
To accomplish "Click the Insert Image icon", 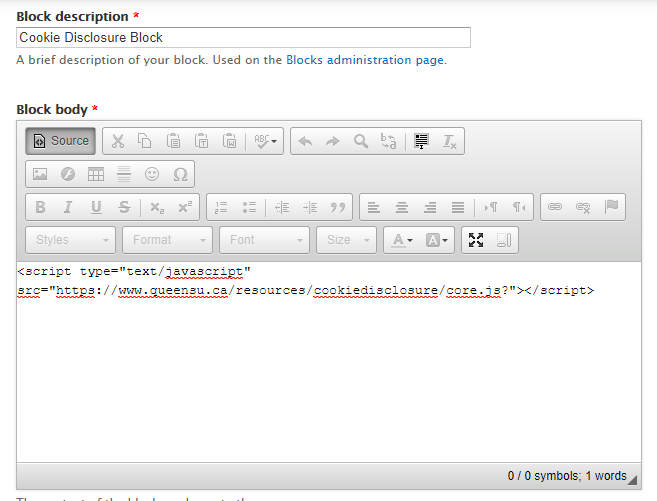I will click(x=40, y=174).
